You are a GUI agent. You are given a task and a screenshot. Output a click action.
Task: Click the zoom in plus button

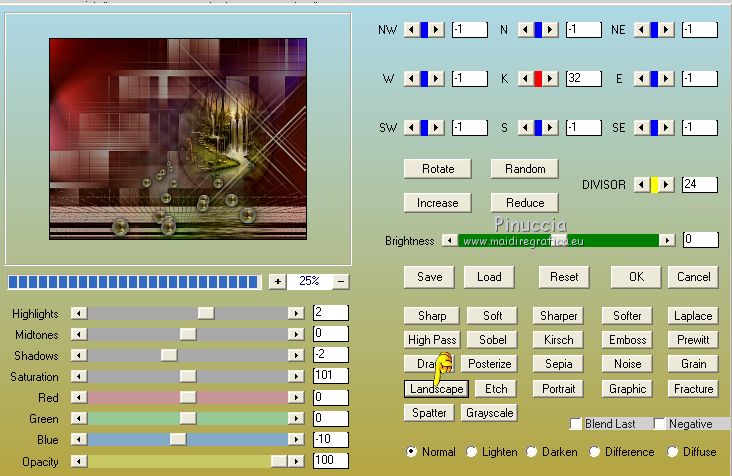coord(277,282)
